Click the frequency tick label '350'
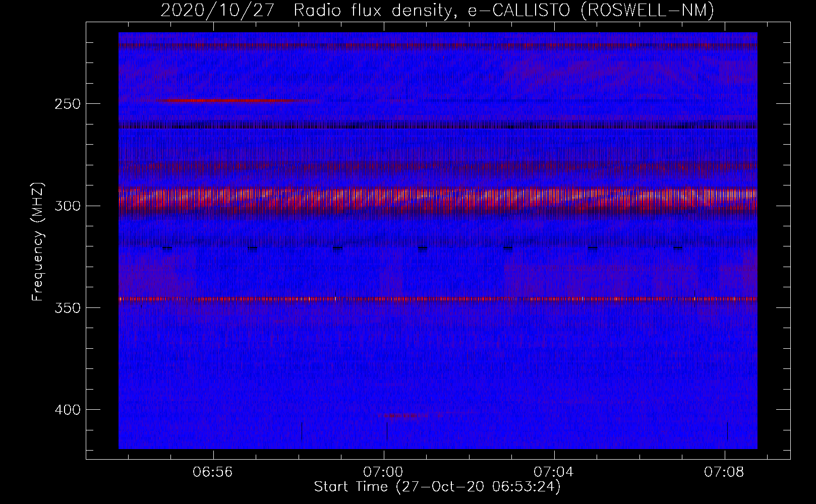816x504 pixels. (x=68, y=307)
